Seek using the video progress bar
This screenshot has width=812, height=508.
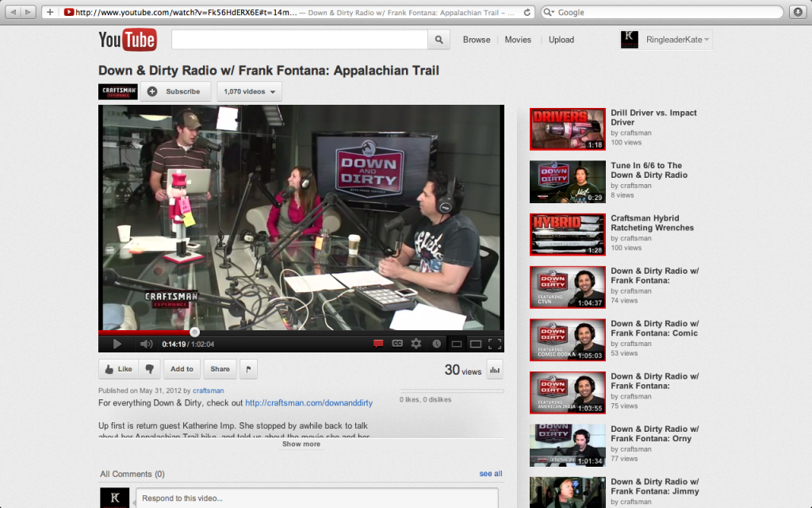coord(301,333)
